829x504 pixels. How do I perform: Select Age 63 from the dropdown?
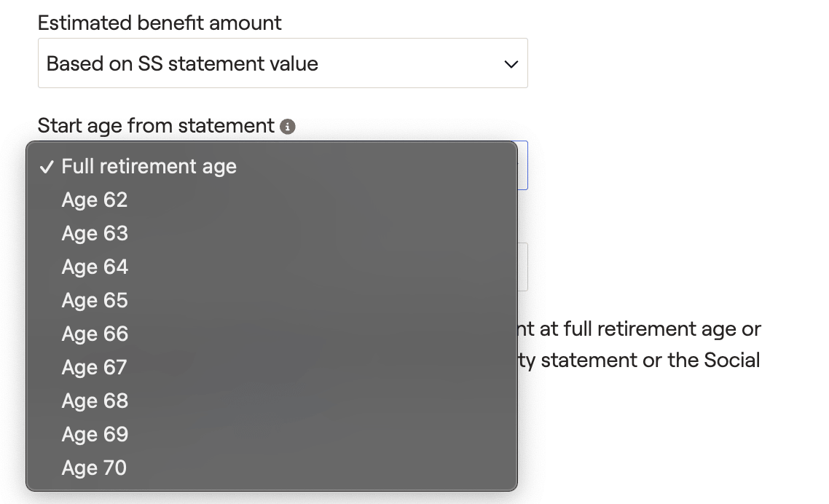pyautogui.click(x=95, y=234)
